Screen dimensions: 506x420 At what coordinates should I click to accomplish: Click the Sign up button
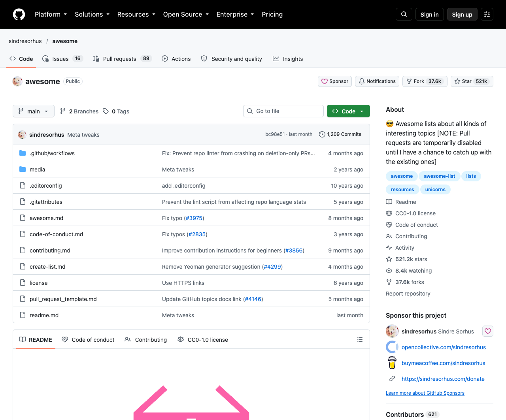pos(462,14)
